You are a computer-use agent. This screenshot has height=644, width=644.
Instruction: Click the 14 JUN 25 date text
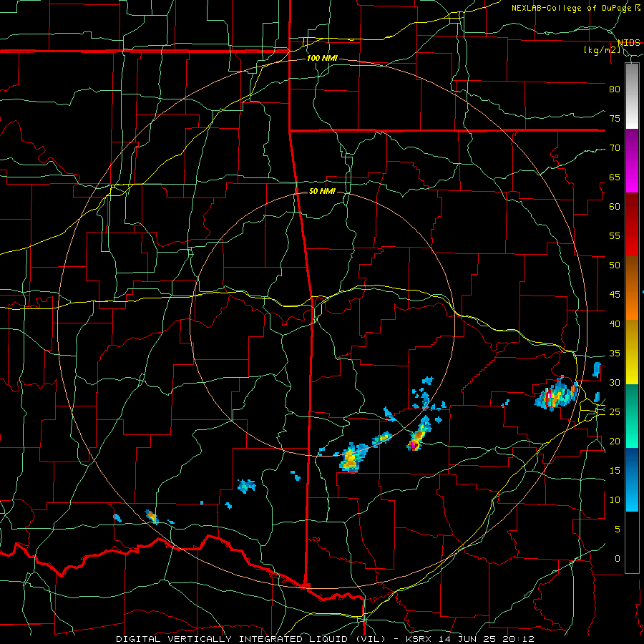(469, 639)
